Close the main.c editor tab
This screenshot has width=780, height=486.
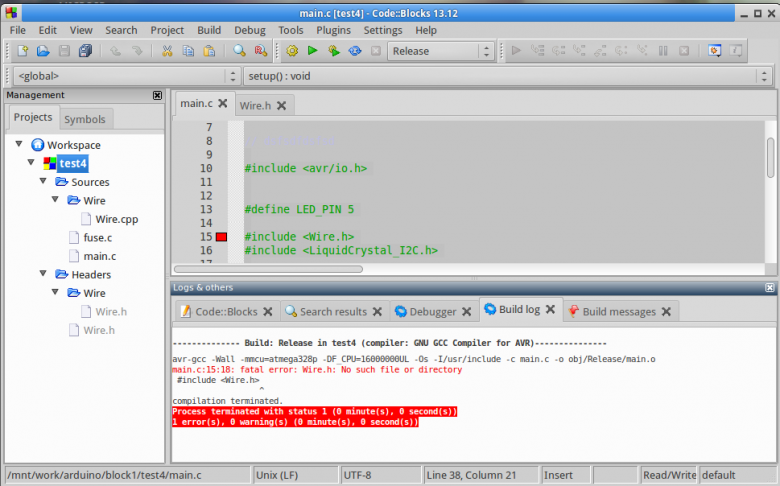(222, 103)
